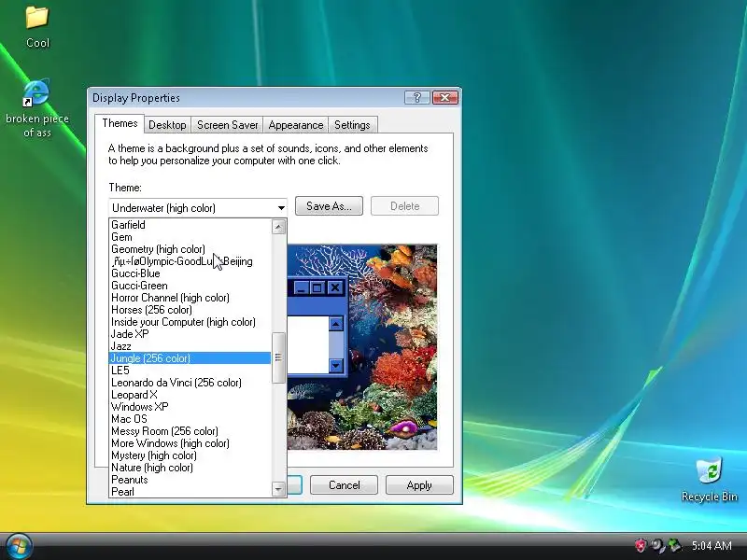Pick the Gucci-Blue theme
Image resolution: width=747 pixels, height=560 pixels.
[190, 273]
